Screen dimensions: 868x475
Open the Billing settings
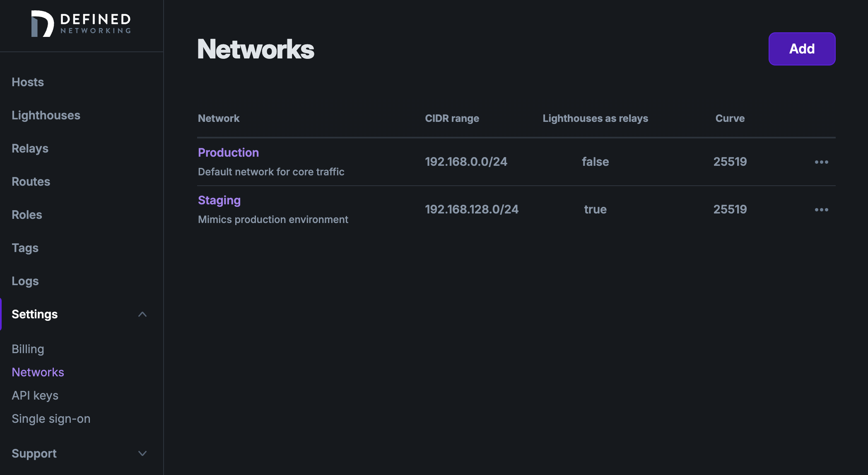pyautogui.click(x=28, y=349)
